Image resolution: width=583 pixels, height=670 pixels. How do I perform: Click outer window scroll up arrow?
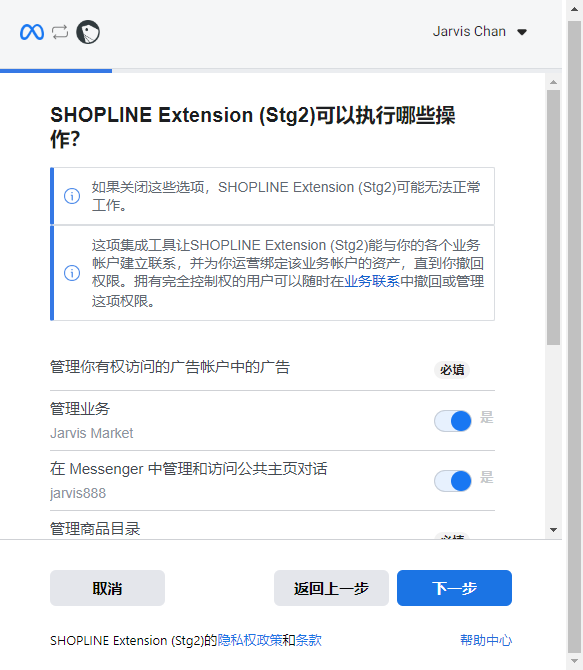tap(574, 9)
